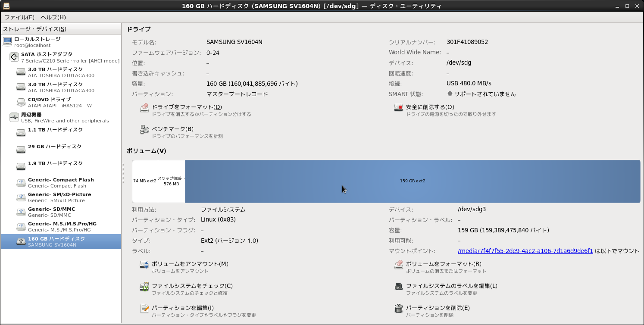Click the 利用方法 value ファイルシステム
This screenshot has width=644, height=325.
223,209
